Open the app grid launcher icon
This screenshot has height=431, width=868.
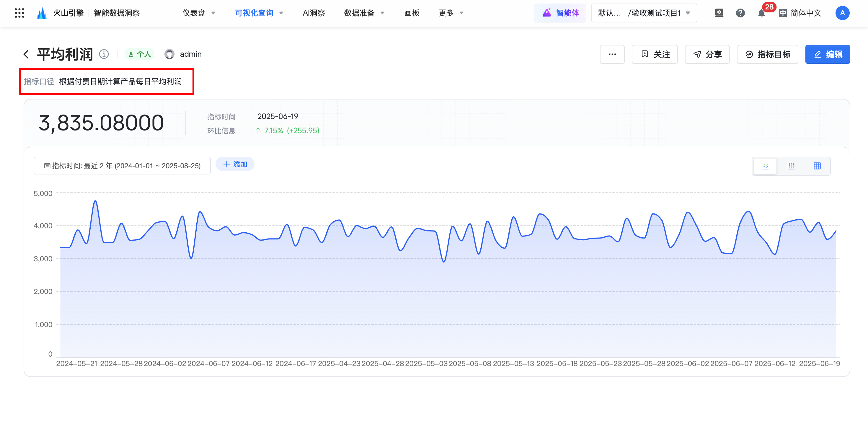click(19, 13)
